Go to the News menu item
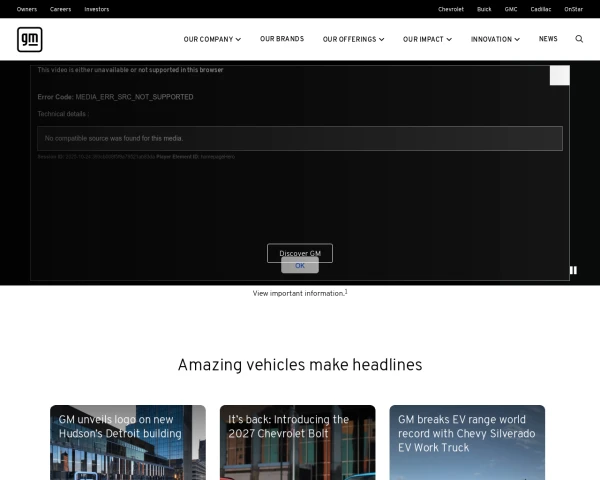The width and height of the screenshot is (600, 480). [x=548, y=39]
